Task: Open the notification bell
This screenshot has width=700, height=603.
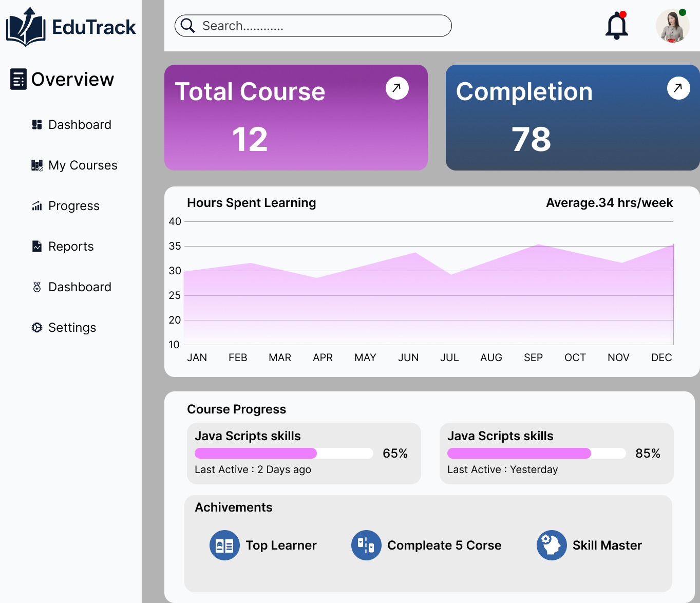Action: click(616, 25)
